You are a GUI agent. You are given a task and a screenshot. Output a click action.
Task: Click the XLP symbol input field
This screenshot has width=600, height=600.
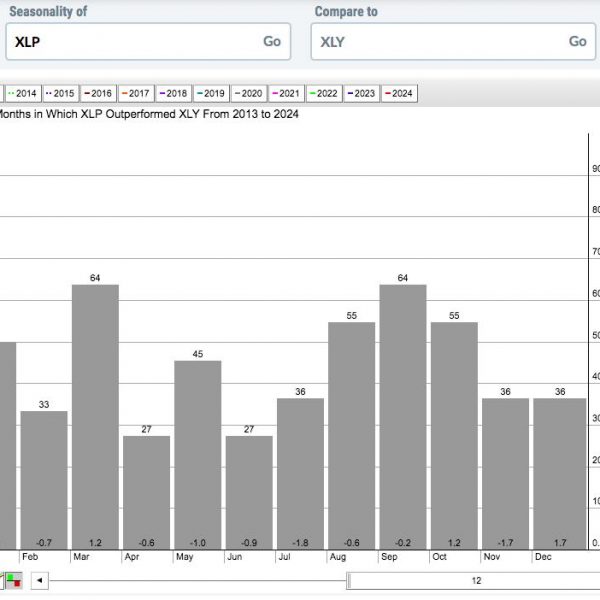click(x=148, y=41)
